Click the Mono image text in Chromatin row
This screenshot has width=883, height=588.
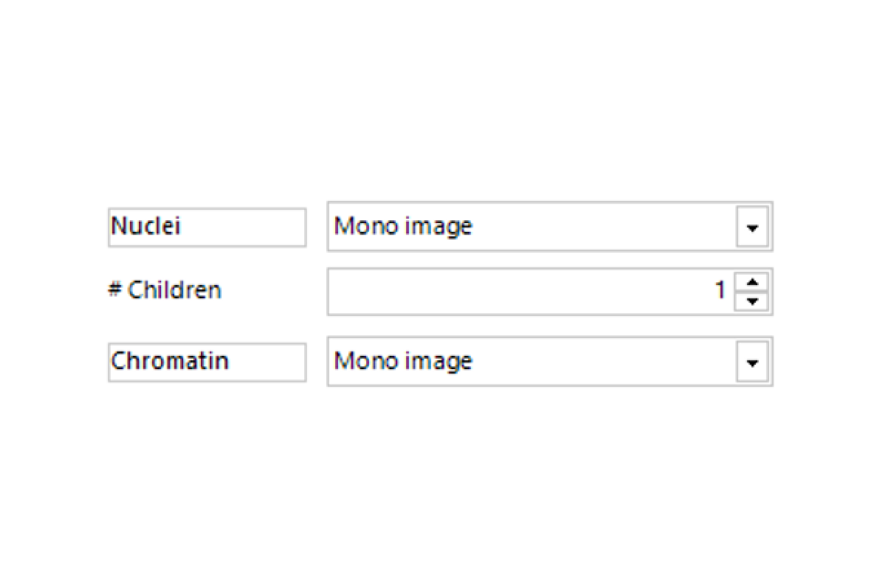pyautogui.click(x=403, y=362)
